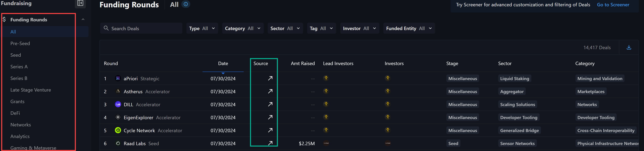Click Cycle Network project logo icon
Screen dimensions: 644x151
(x=118, y=130)
